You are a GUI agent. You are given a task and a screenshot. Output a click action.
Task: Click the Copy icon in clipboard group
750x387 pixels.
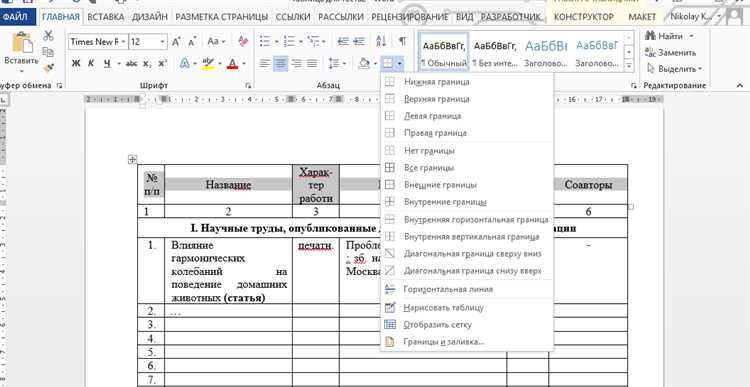coord(48,52)
